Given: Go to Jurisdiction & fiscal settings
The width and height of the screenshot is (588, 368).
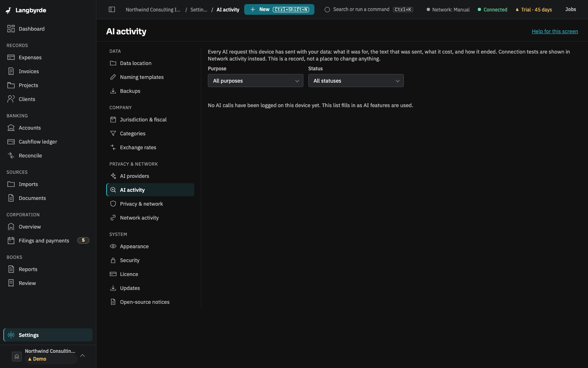Looking at the screenshot, I should [x=150, y=119].
